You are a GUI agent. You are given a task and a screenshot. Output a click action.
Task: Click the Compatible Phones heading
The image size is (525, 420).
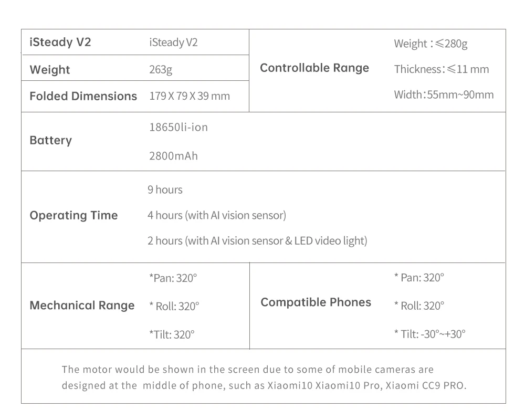(316, 302)
